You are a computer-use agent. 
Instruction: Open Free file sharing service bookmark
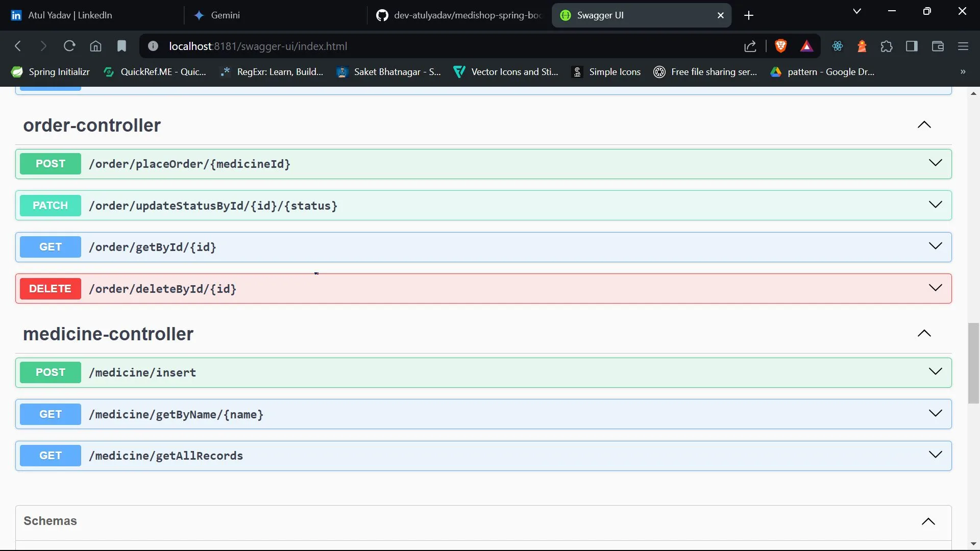(x=705, y=72)
